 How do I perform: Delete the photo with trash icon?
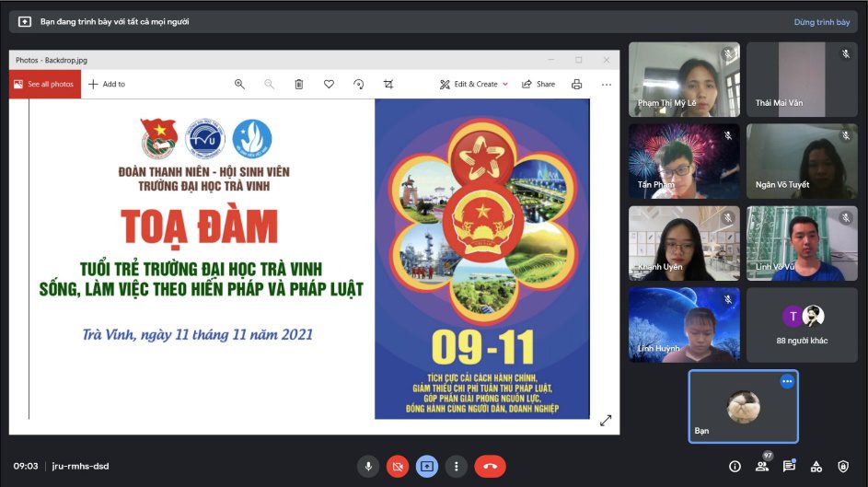coord(299,84)
